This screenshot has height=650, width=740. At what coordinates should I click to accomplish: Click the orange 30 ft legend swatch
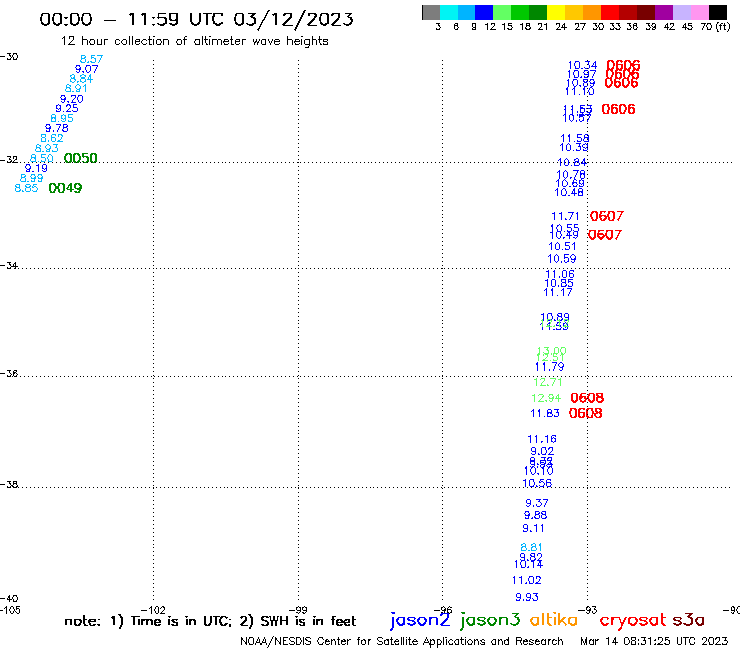pyautogui.click(x=592, y=12)
